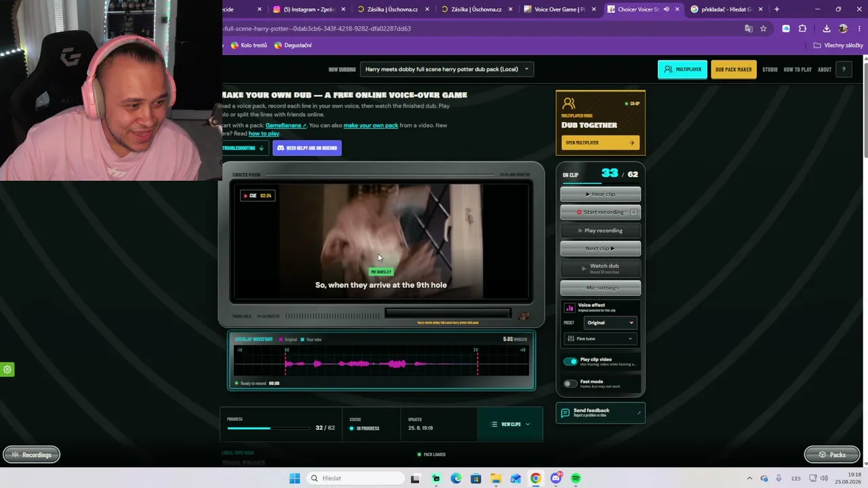Start recording the current clip
868x488 pixels.
600,212
